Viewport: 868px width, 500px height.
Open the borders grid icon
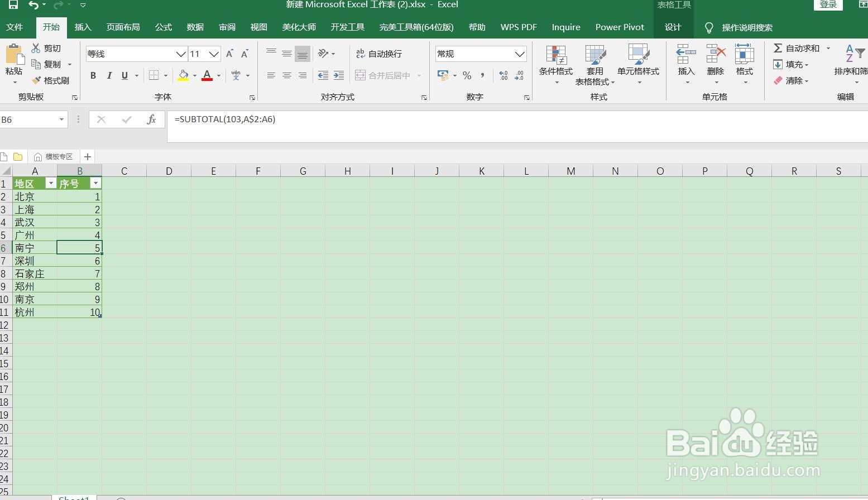pos(154,75)
